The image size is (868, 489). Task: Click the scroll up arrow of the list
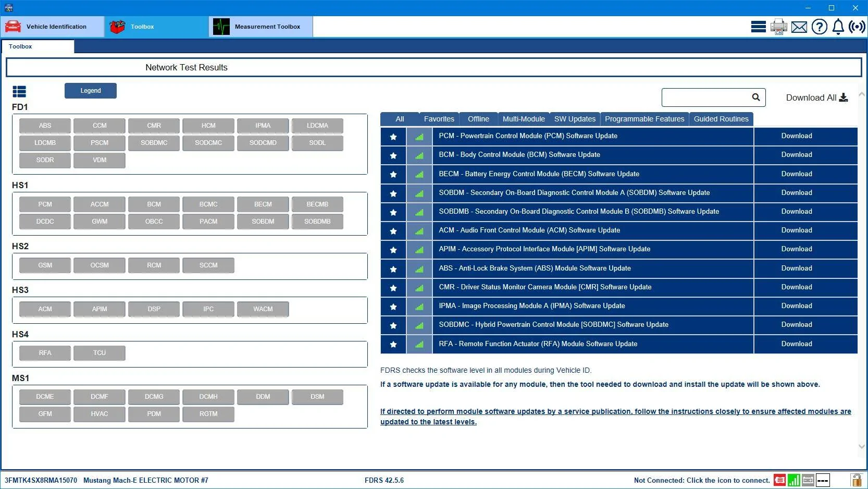tap(862, 94)
